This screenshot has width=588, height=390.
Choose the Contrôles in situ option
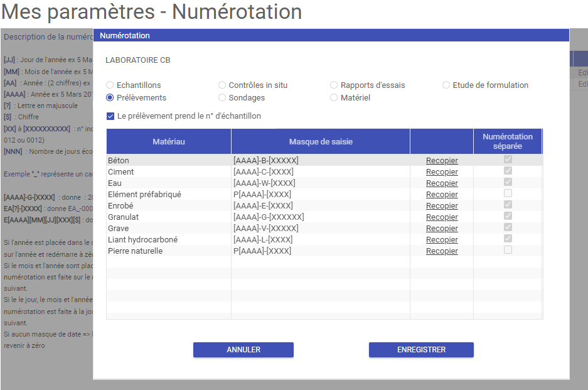[x=222, y=85]
